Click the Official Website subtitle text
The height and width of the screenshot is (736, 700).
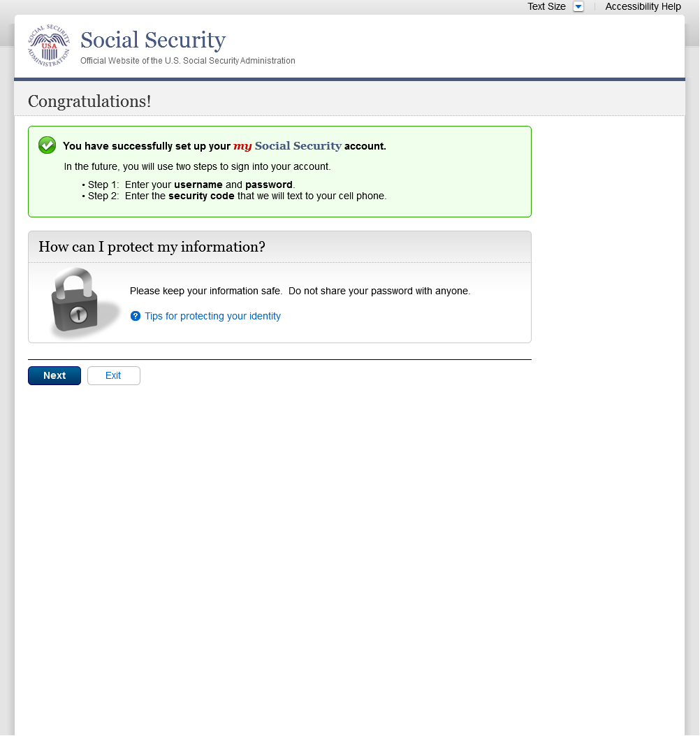187,61
